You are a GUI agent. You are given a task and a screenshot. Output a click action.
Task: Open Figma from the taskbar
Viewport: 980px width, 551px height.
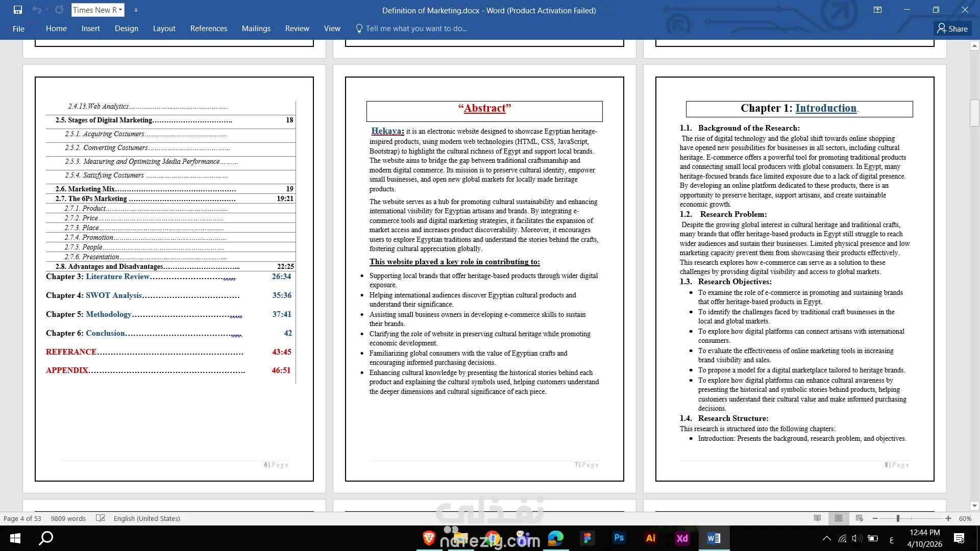[587, 538]
